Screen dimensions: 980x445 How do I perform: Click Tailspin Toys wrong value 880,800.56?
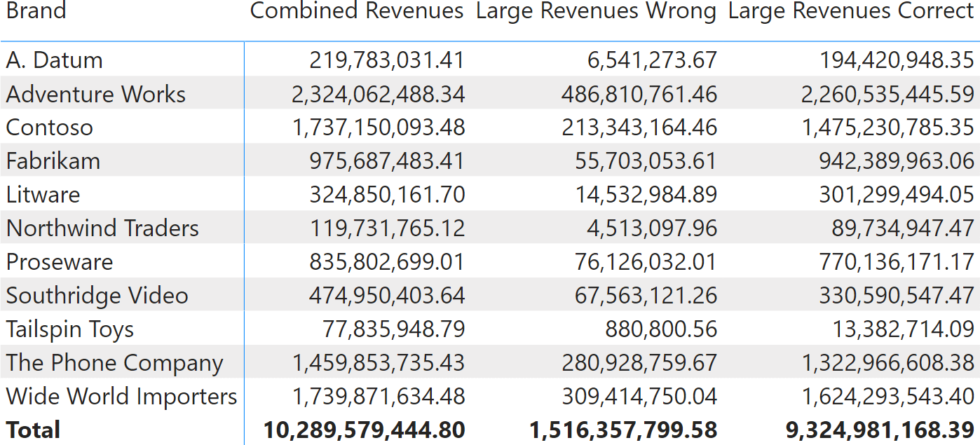point(662,329)
